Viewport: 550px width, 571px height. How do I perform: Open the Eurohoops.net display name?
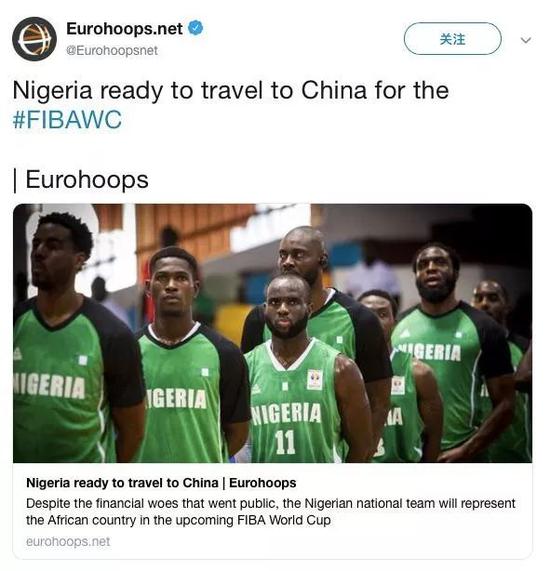coord(124,29)
